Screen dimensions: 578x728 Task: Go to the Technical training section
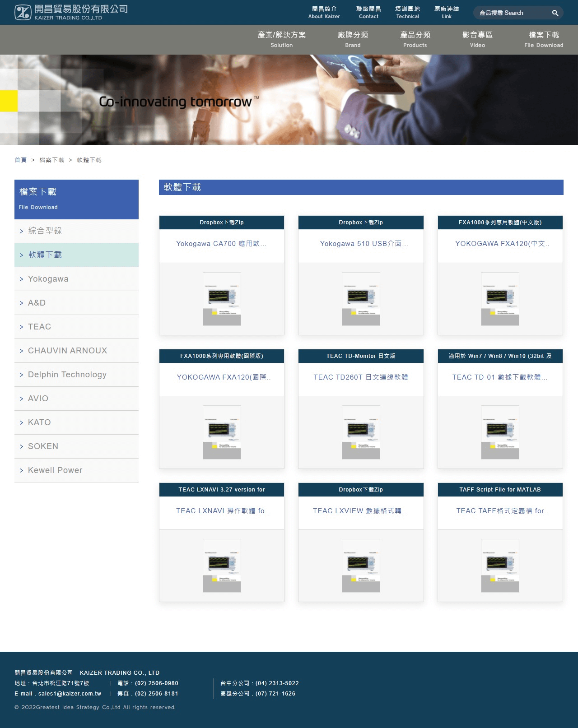[407, 13]
